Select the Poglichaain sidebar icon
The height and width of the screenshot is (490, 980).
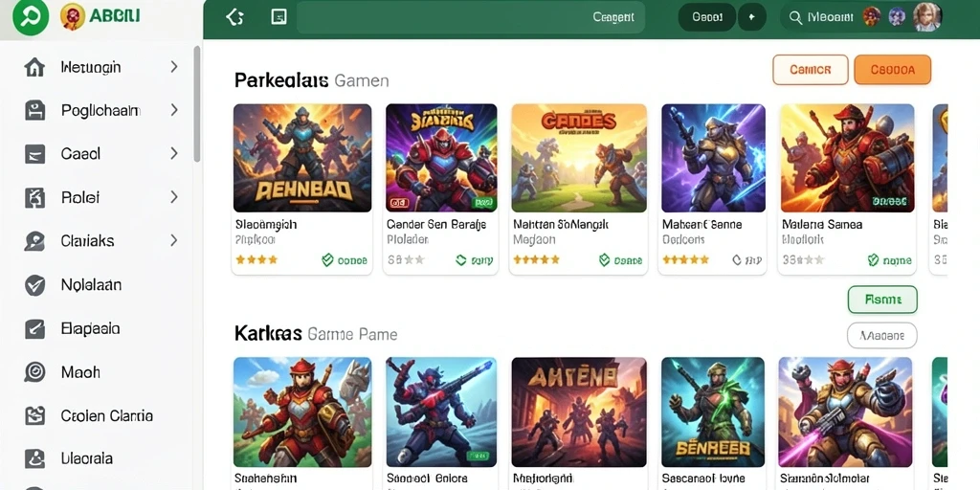(34, 111)
